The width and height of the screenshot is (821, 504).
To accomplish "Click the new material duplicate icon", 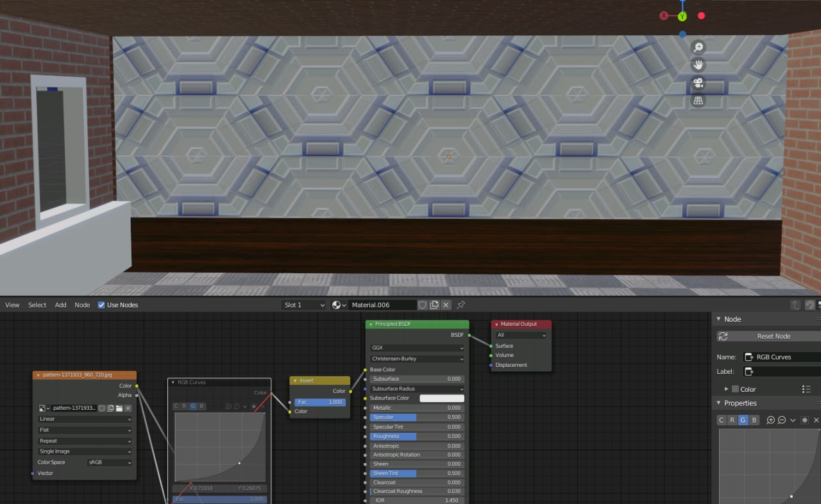I will [434, 305].
